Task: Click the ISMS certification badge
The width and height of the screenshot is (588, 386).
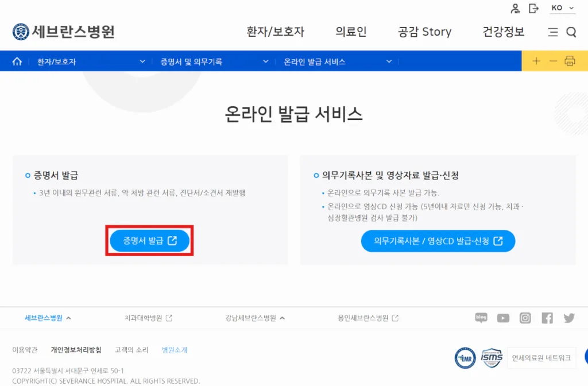Action: coord(492,358)
